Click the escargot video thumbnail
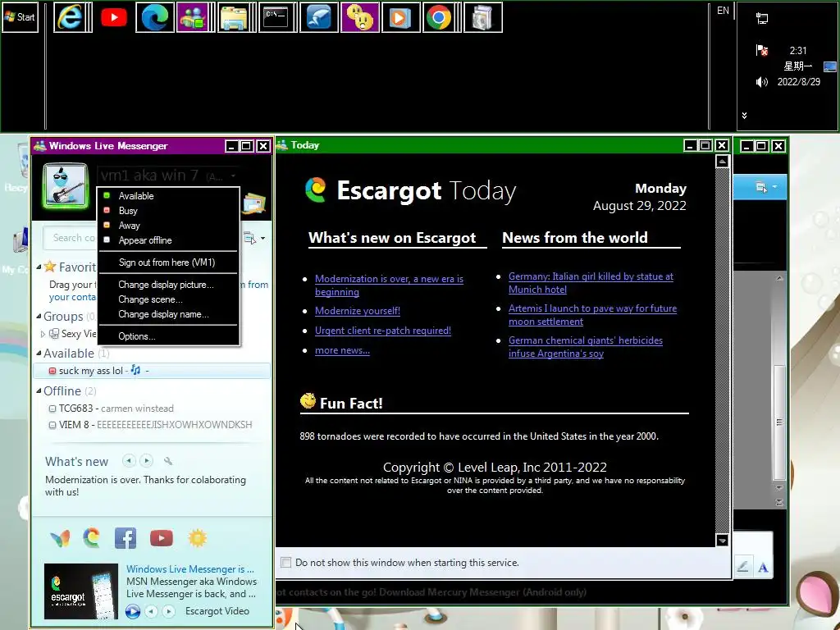This screenshot has width=840, height=630. point(81,591)
